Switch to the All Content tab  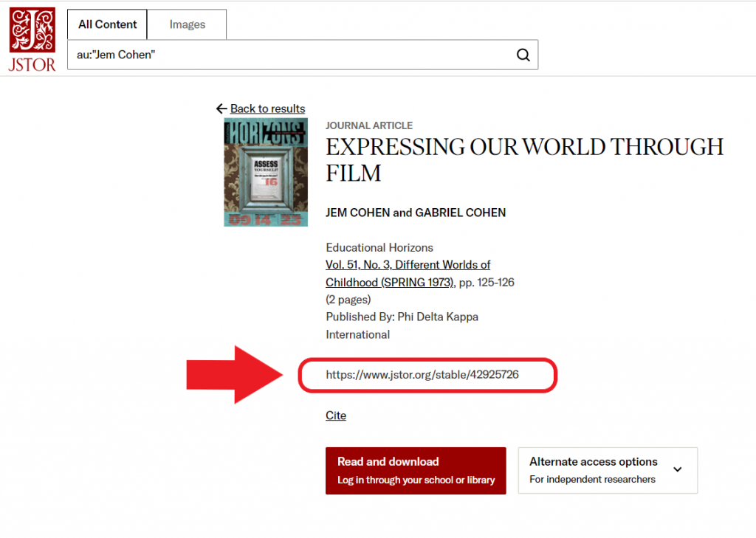click(x=107, y=24)
